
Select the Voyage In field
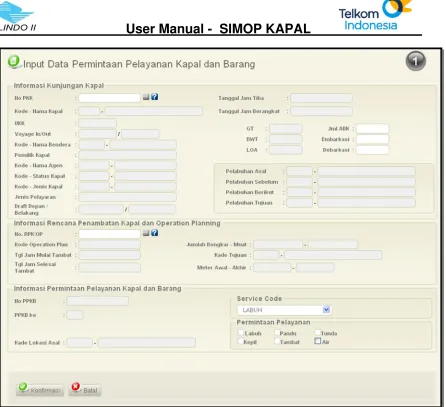coord(97,134)
